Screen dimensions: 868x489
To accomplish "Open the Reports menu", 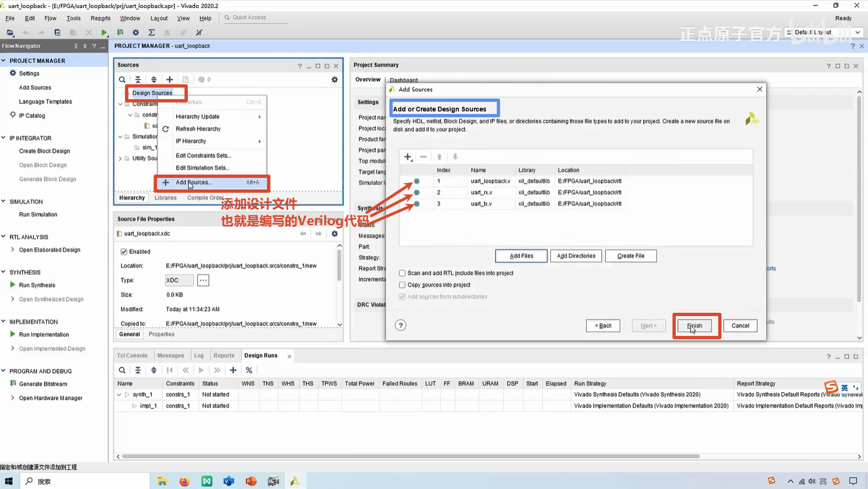I will [101, 18].
